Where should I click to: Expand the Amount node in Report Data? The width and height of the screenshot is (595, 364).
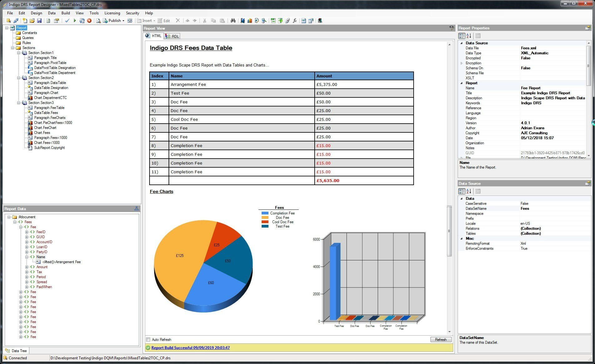click(x=27, y=267)
